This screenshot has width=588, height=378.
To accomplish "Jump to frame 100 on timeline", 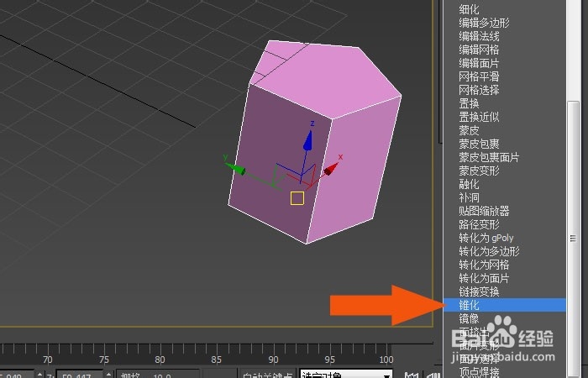I will coord(386,360).
